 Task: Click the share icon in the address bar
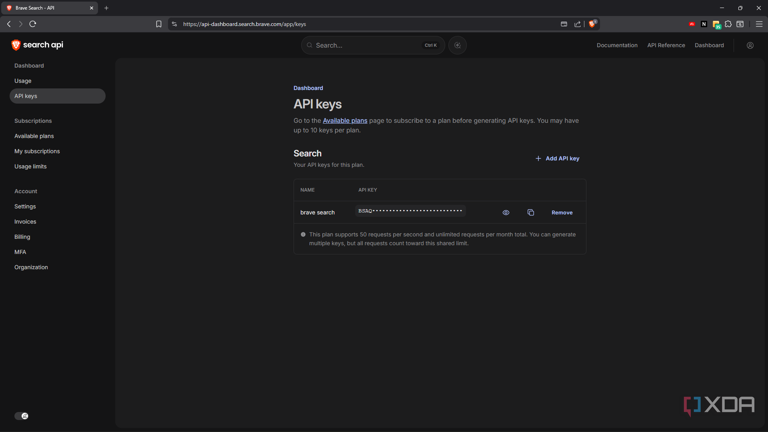[x=577, y=24]
